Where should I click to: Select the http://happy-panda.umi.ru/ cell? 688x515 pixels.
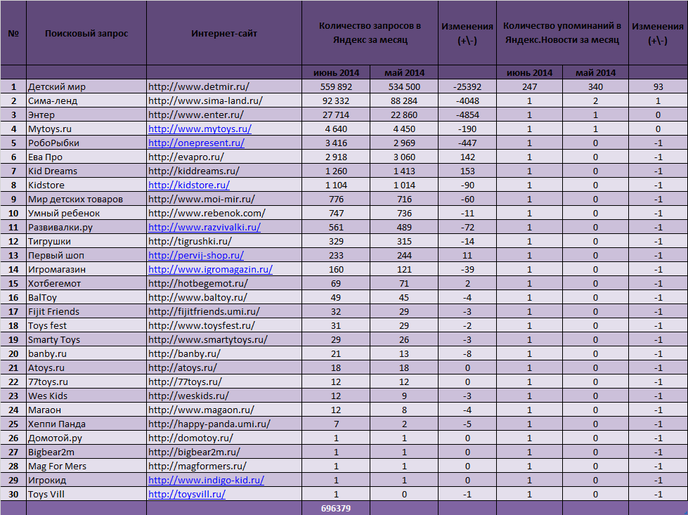224,424
